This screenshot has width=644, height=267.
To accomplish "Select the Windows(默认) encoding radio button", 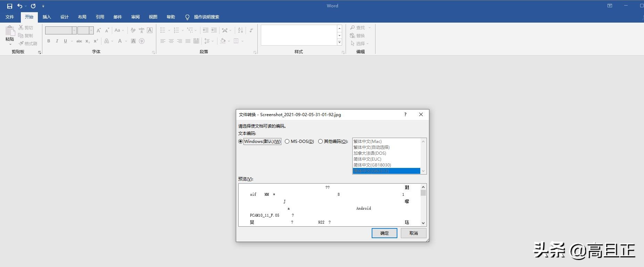I will [x=240, y=141].
